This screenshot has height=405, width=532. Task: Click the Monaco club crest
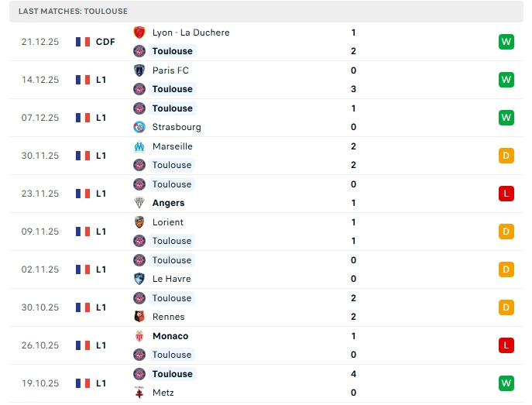(x=139, y=336)
